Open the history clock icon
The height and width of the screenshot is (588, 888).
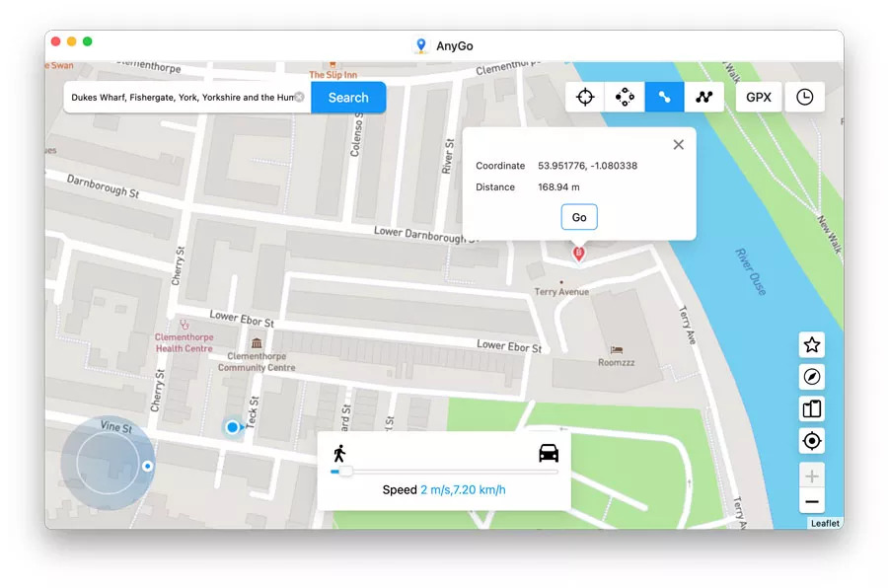coord(804,97)
